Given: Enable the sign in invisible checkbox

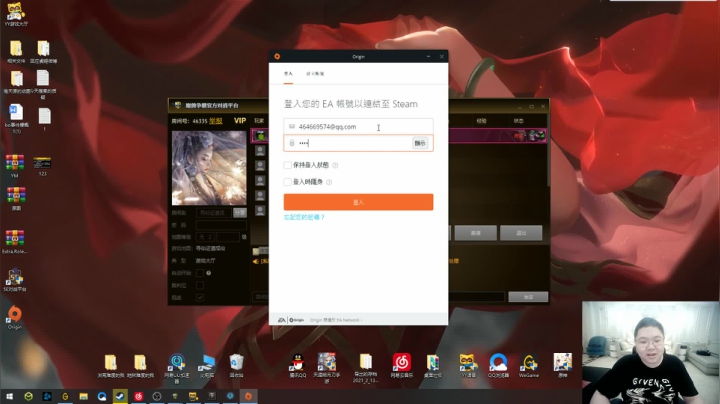Looking at the screenshot, I should [x=287, y=182].
